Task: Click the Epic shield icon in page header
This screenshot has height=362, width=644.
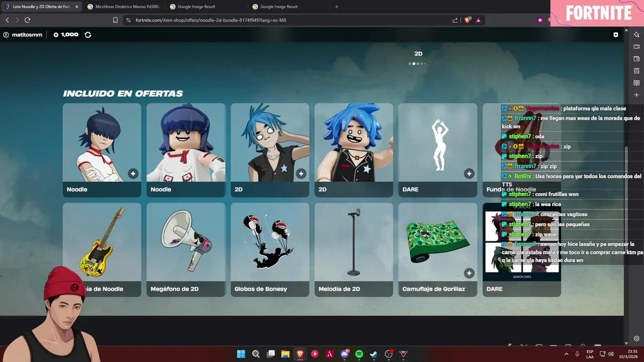Action: coord(615,35)
